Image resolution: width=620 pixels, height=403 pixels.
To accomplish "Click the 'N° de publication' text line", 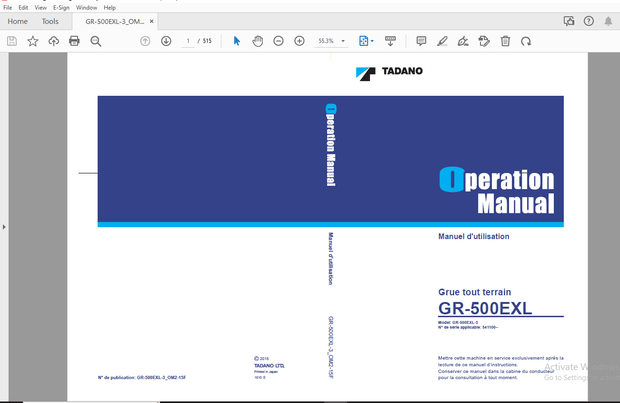I will click(142, 378).
